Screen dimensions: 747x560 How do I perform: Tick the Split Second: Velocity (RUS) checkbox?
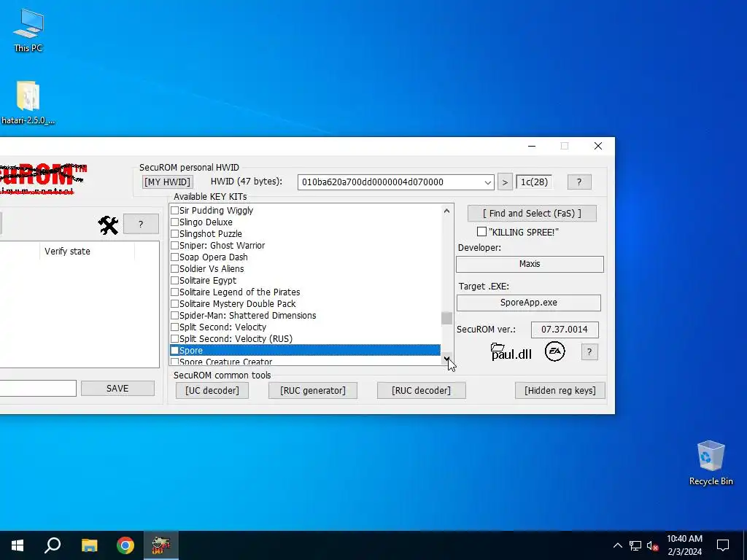tap(174, 339)
